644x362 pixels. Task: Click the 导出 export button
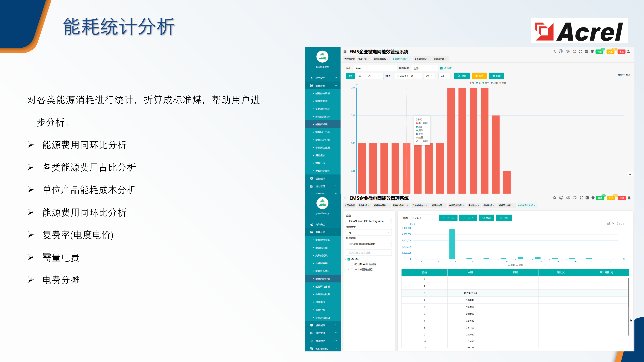point(504,218)
